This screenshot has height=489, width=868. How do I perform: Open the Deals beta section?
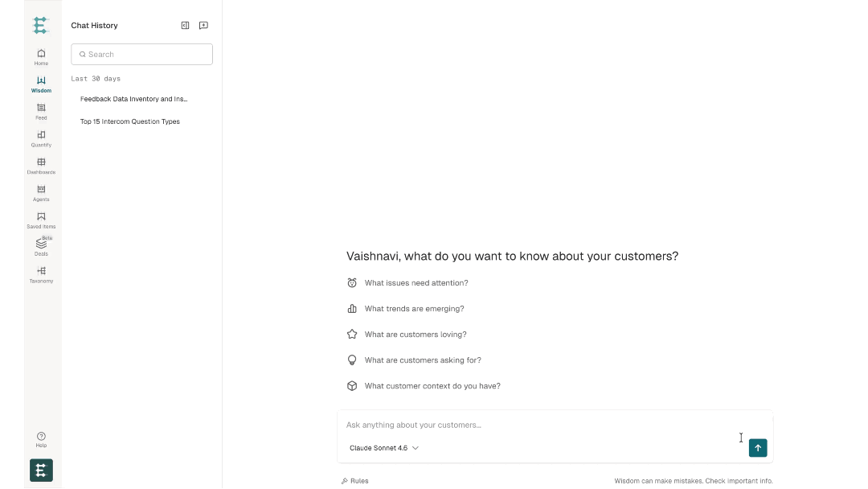pyautogui.click(x=41, y=247)
